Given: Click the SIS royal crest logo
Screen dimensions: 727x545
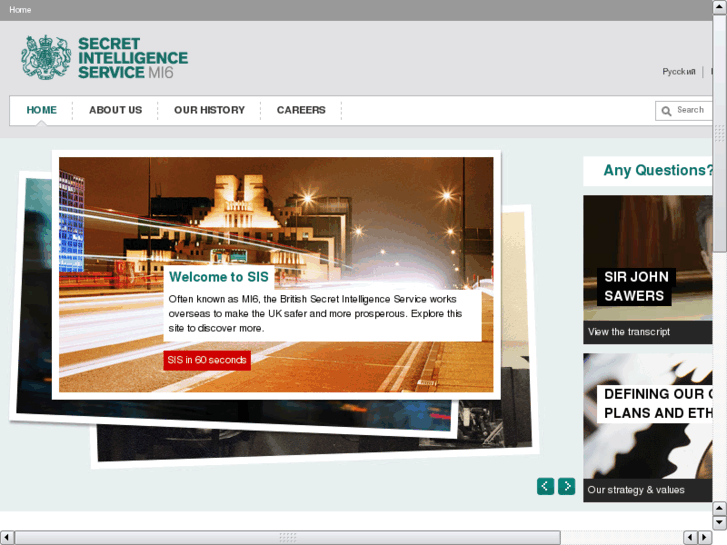Looking at the screenshot, I should [x=46, y=58].
